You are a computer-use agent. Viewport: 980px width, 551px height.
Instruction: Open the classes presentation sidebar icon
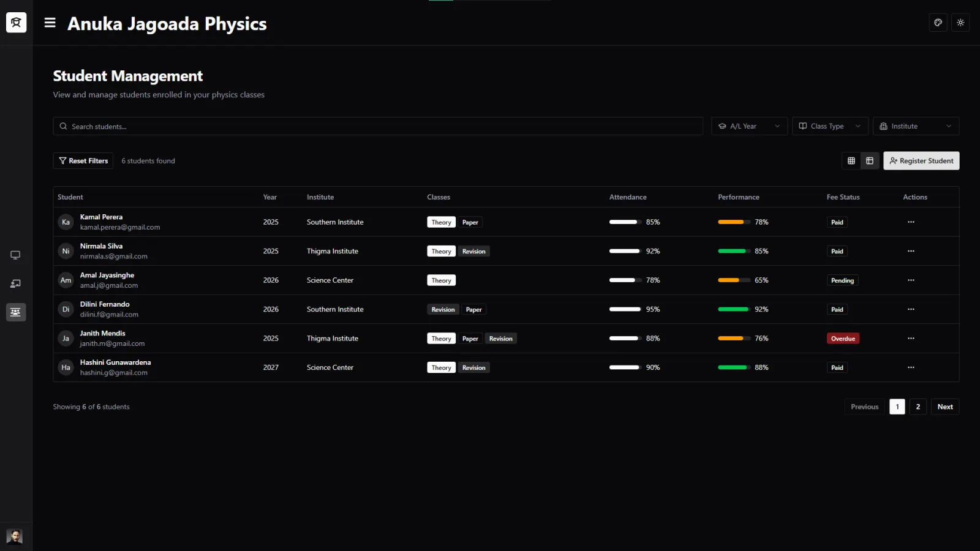[15, 283]
